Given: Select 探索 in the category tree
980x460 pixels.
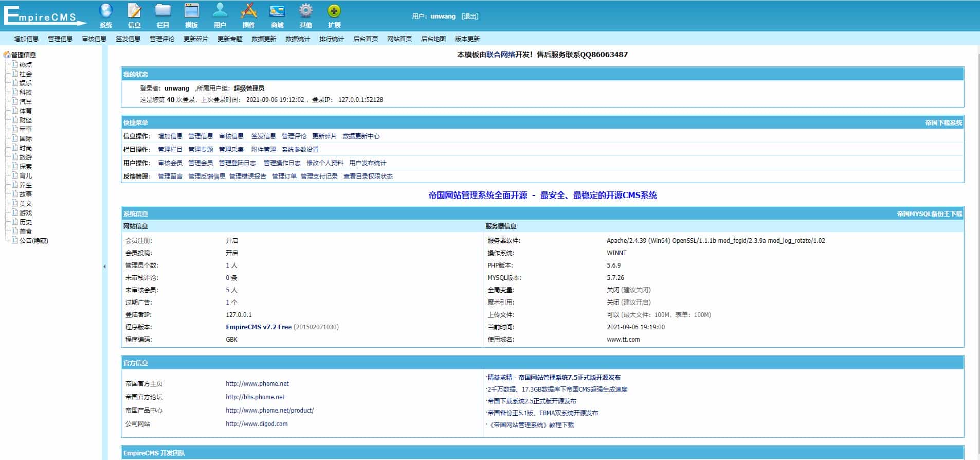Looking at the screenshot, I should click(x=26, y=166).
